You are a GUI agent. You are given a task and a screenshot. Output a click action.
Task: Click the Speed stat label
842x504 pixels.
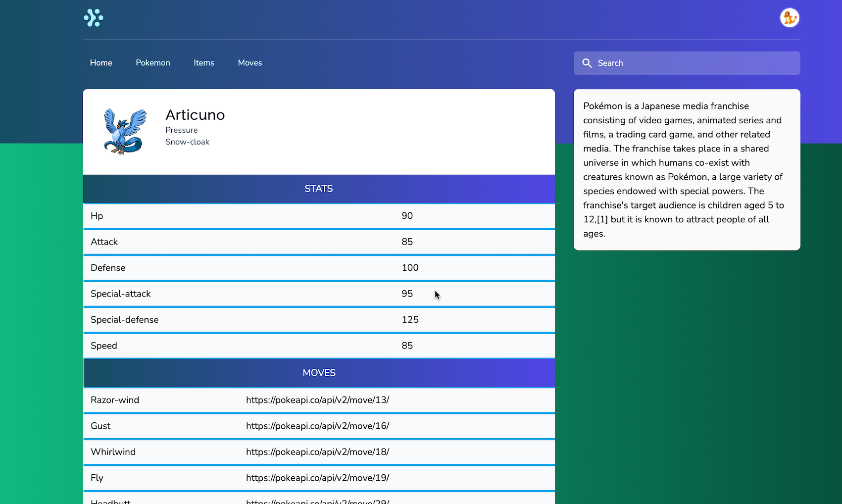point(104,346)
